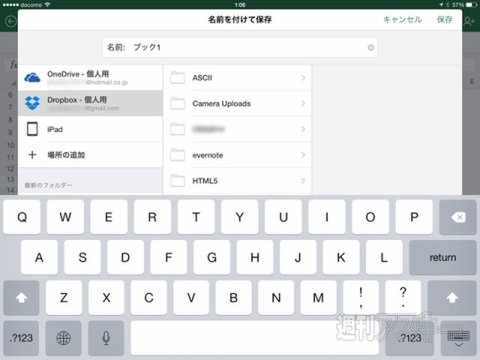Tap the exclamation/comma key

tap(361, 298)
